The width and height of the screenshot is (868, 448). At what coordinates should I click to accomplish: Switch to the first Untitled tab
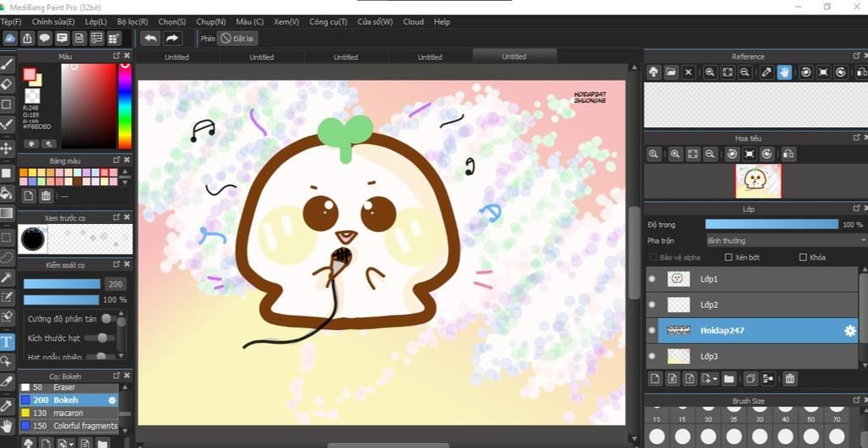[177, 57]
